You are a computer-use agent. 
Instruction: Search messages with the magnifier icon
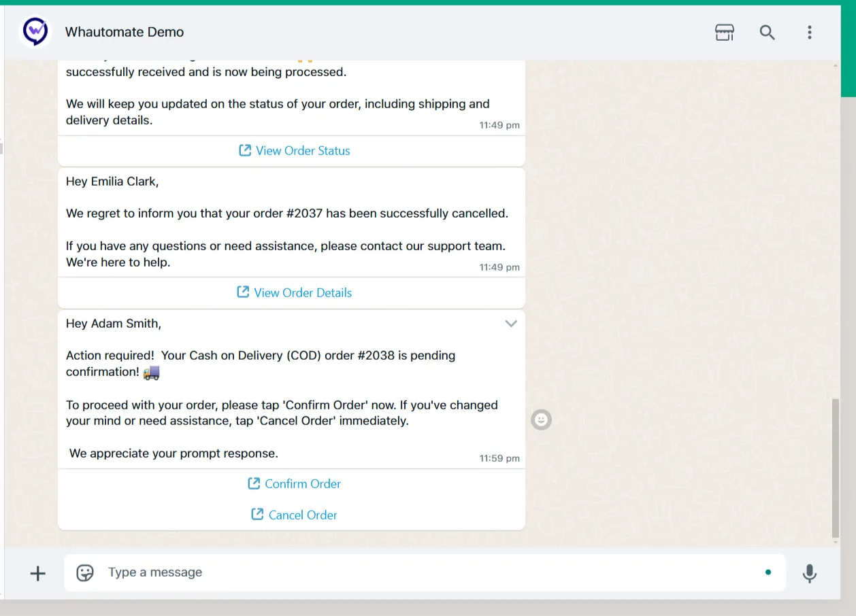(x=767, y=32)
